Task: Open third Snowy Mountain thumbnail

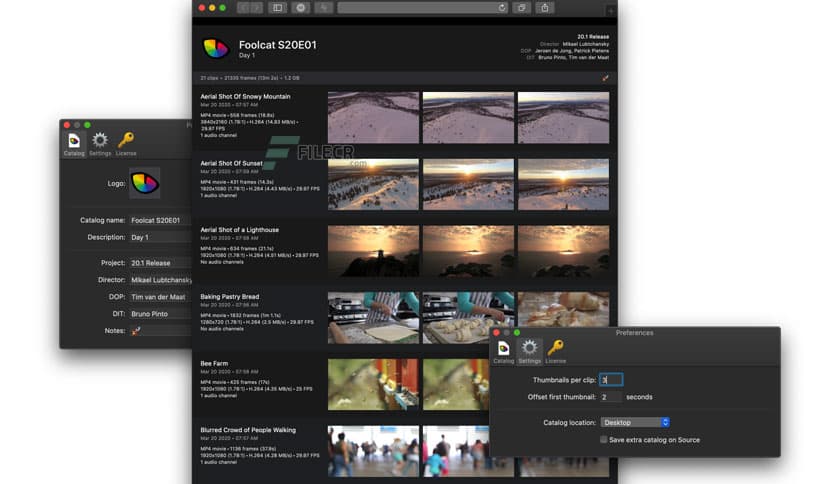Action: pyautogui.click(x=563, y=117)
